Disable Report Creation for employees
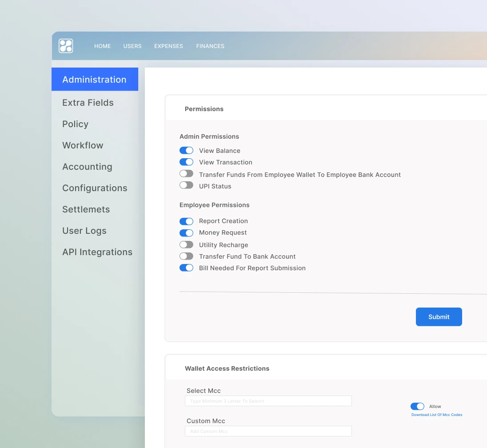 tap(186, 221)
